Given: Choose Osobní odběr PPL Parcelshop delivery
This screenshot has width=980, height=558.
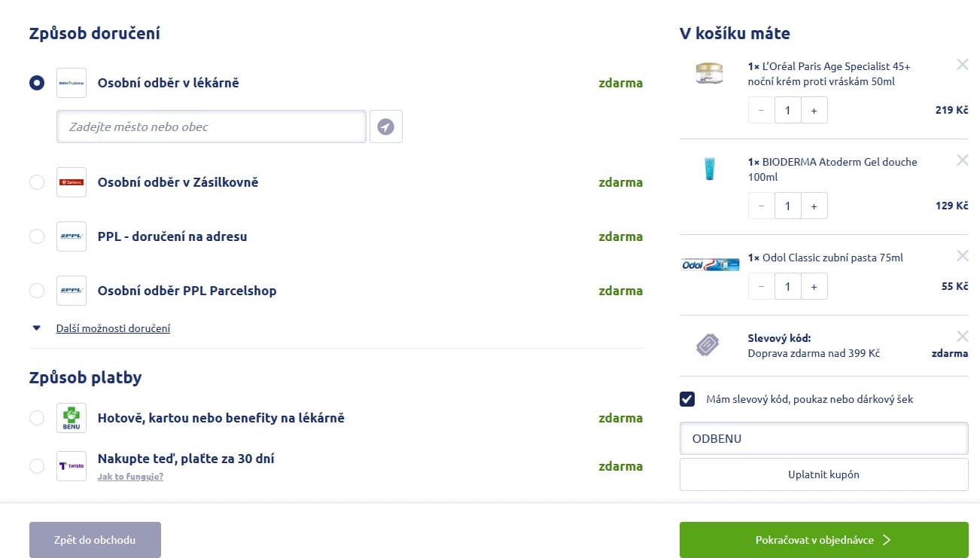Looking at the screenshot, I should point(37,291).
